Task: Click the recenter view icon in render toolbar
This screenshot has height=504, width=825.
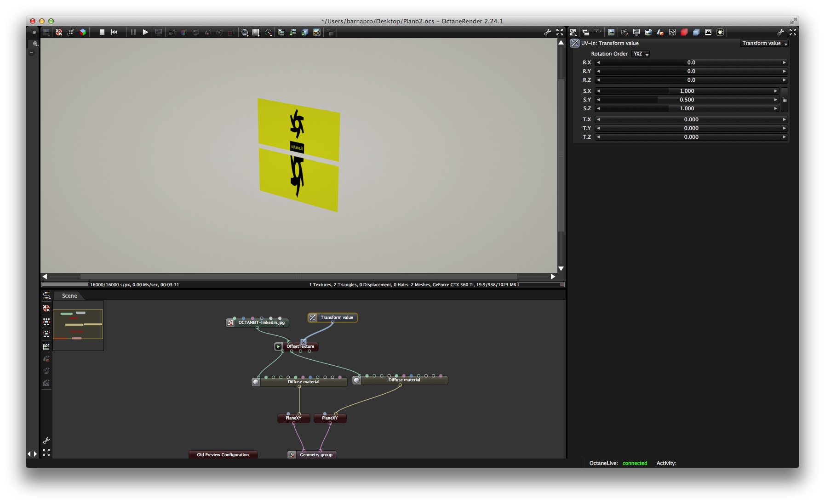Action: click(x=59, y=32)
